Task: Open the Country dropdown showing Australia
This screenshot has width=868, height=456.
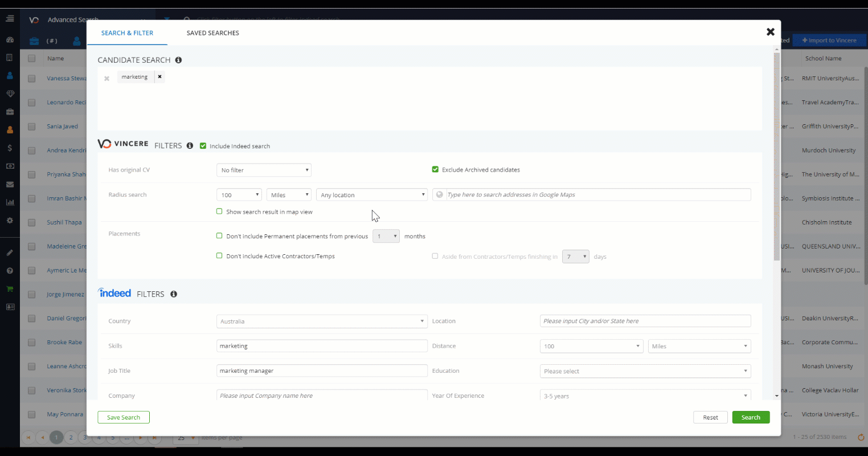Action: click(x=322, y=321)
